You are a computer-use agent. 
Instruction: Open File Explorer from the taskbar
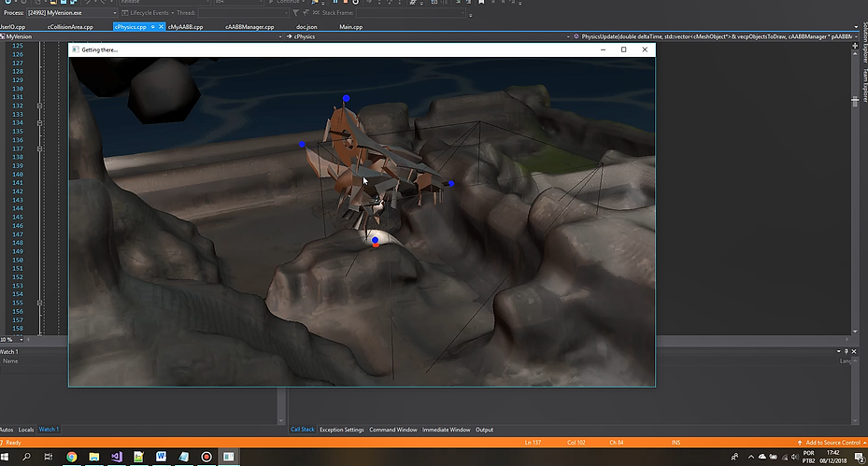[94, 457]
